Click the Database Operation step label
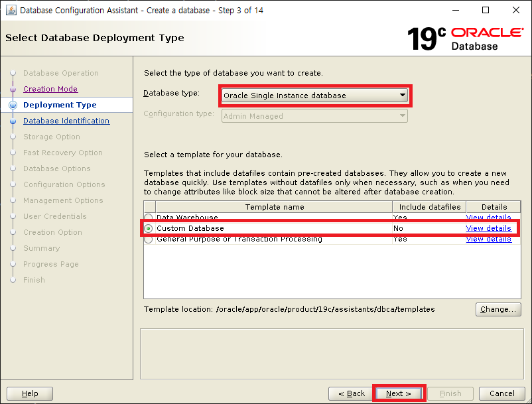Viewport: 532px width, 404px height. 61,73
